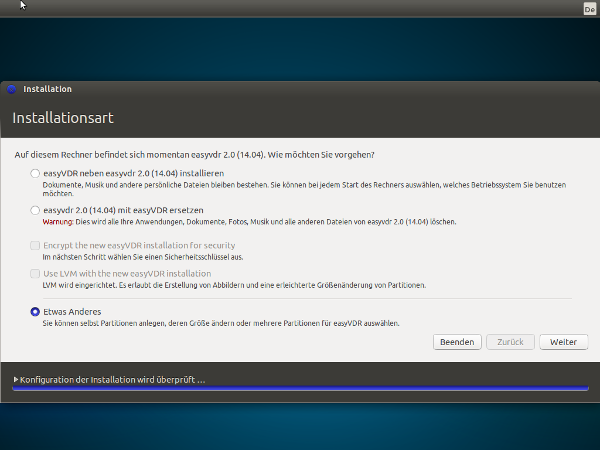Select the 'Etwas Anderes' radio button
The height and width of the screenshot is (450, 600).
(36, 312)
